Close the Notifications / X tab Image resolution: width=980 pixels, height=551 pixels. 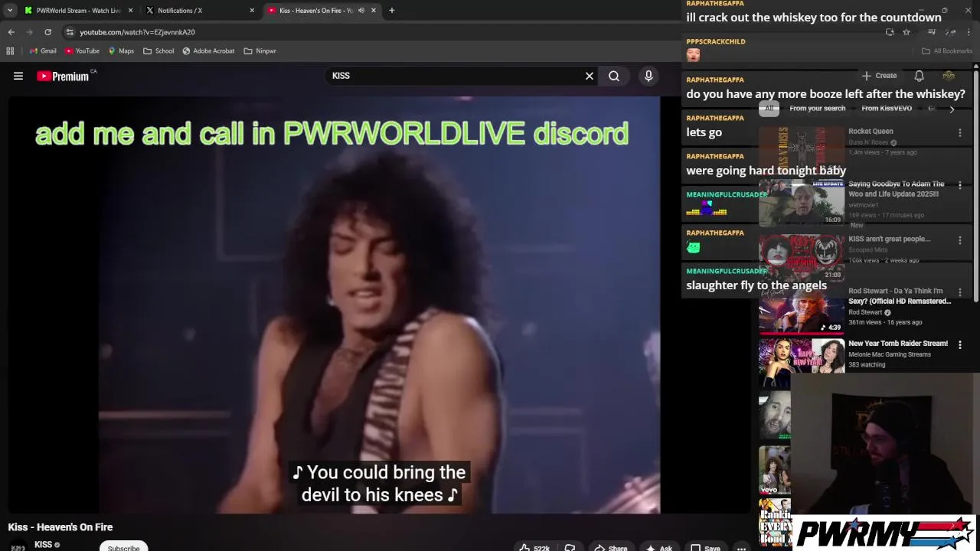(252, 11)
